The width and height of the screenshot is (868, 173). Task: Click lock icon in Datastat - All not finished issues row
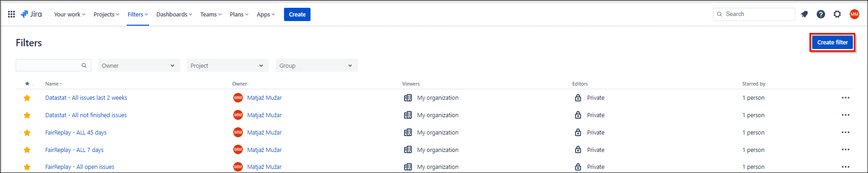(578, 115)
